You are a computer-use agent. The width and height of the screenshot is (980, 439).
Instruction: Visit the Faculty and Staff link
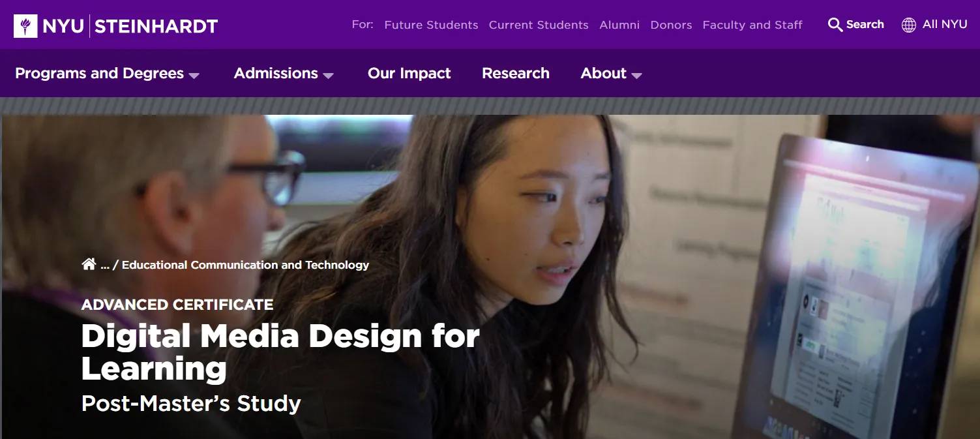point(752,25)
